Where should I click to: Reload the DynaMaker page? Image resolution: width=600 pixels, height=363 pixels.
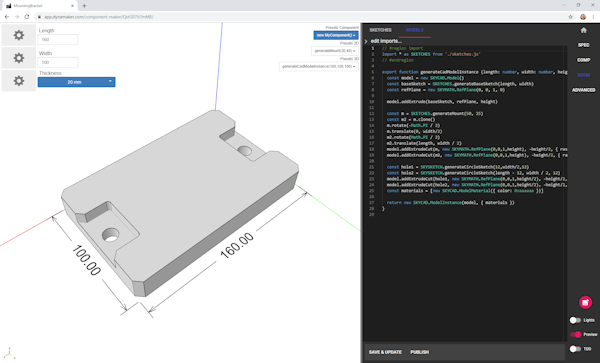point(27,17)
